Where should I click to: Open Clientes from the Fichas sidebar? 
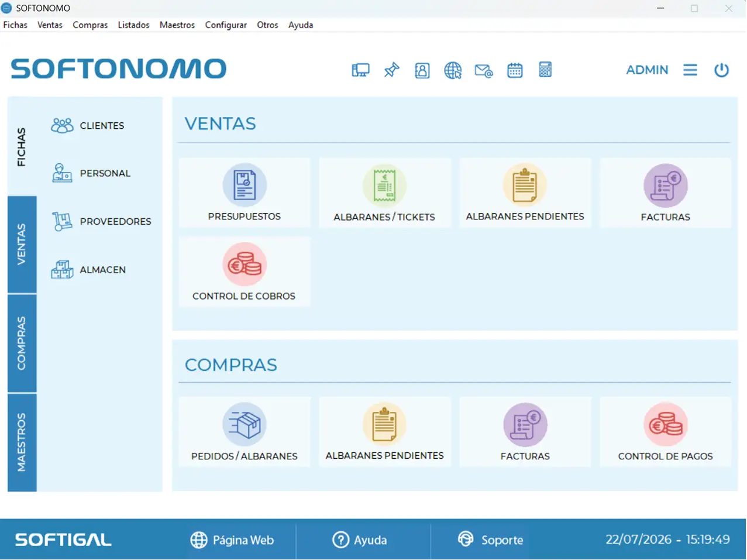(x=88, y=125)
